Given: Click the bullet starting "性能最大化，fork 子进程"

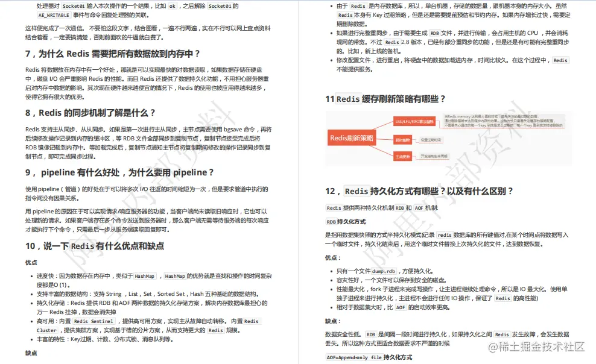Looking at the screenshot, I should [x=452, y=293].
